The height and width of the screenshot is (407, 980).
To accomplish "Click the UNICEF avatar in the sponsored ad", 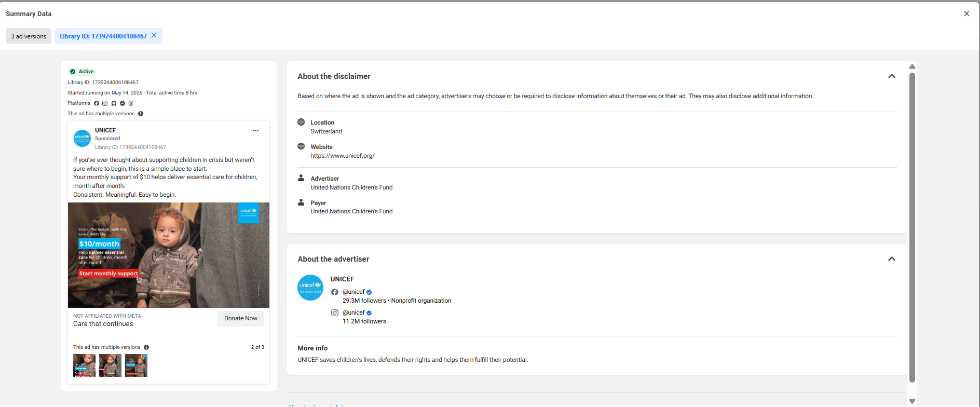I will click(82, 139).
